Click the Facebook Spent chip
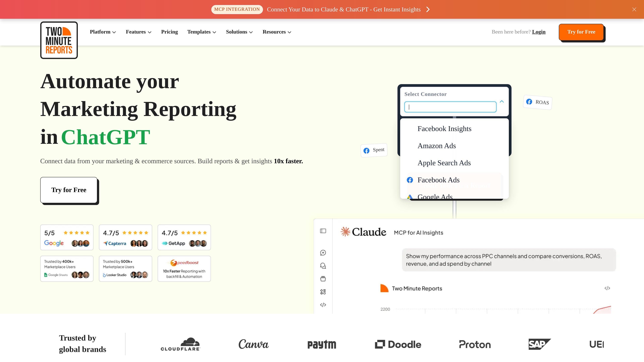 point(374,150)
